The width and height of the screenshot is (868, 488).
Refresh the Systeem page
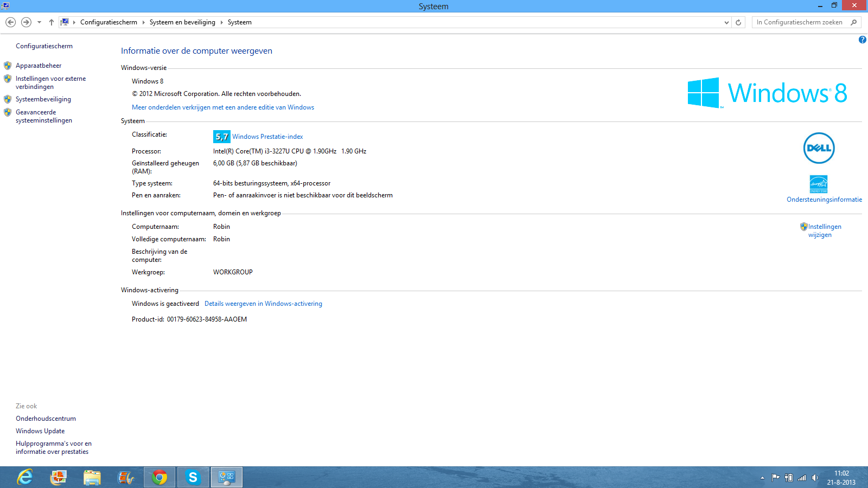coord(738,22)
